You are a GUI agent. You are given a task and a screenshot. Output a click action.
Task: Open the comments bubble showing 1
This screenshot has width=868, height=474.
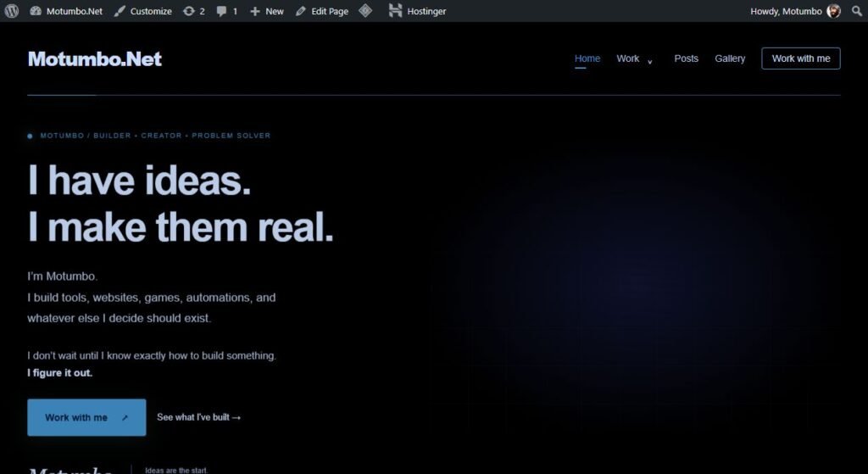(x=227, y=11)
